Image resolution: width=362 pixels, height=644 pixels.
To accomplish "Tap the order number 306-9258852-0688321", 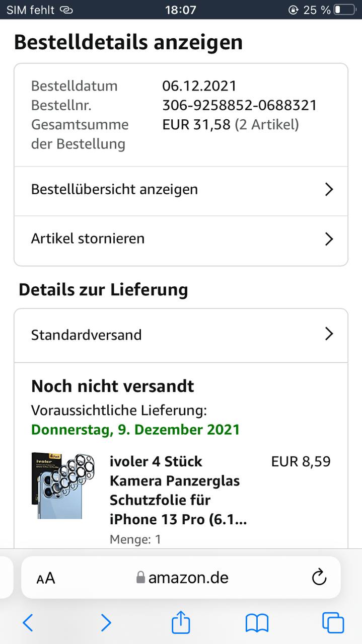I will click(x=240, y=105).
